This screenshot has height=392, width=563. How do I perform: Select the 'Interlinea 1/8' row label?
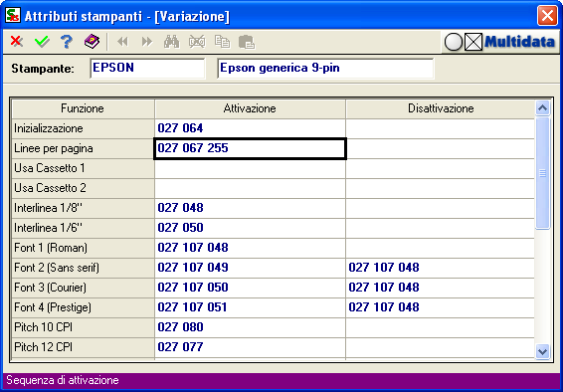point(83,208)
